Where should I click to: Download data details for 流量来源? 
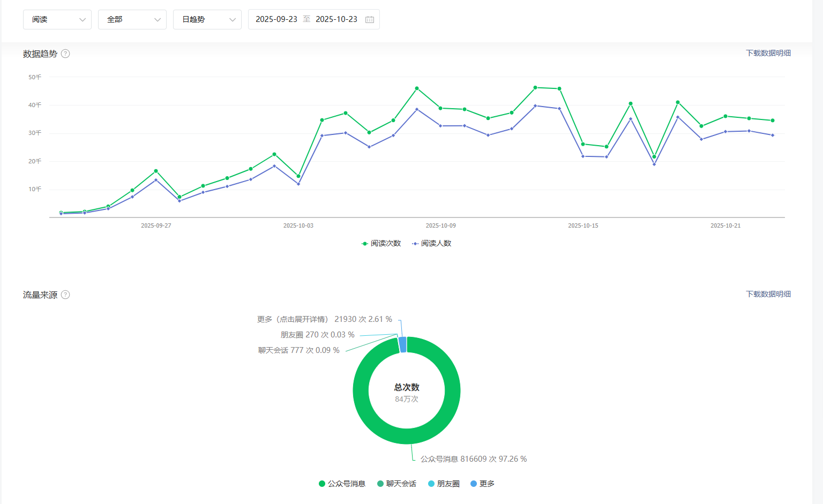tap(768, 294)
